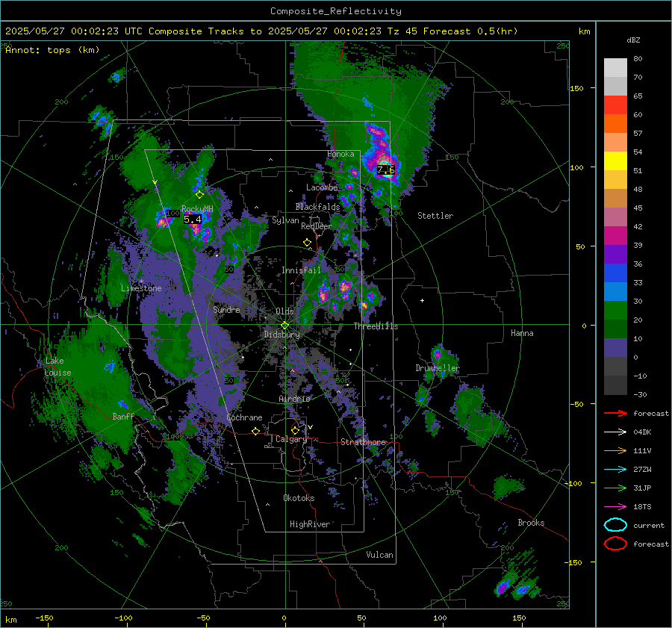Click the Vulcan city label

379,555
